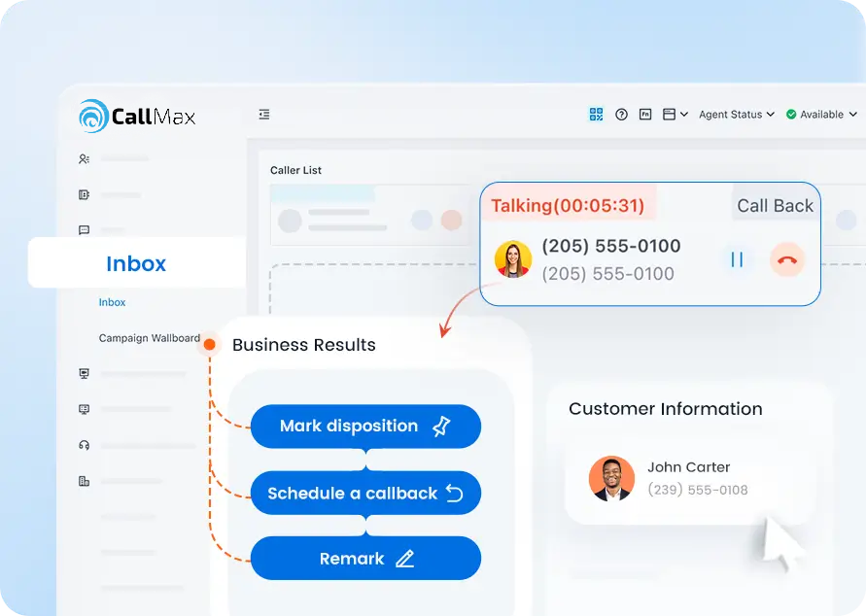The width and height of the screenshot is (866, 616).
Task: Expand the layout window dropdown in toolbar
Action: click(675, 115)
